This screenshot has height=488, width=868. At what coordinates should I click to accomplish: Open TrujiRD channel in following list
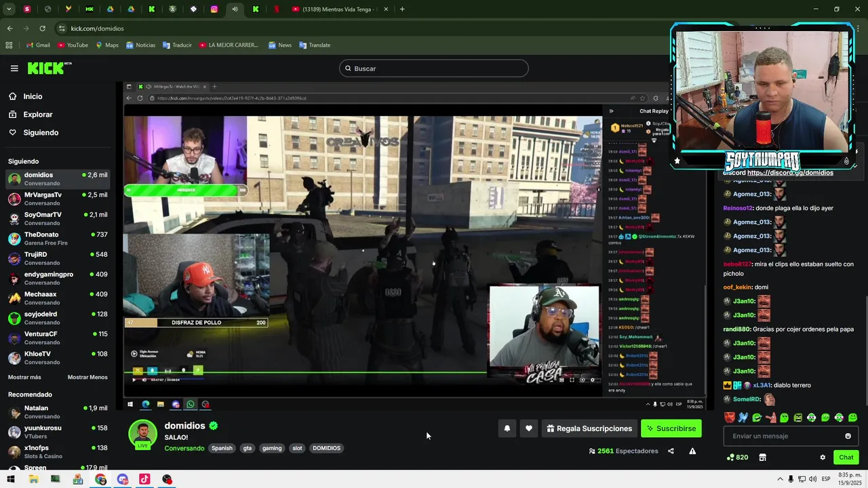pos(58,258)
